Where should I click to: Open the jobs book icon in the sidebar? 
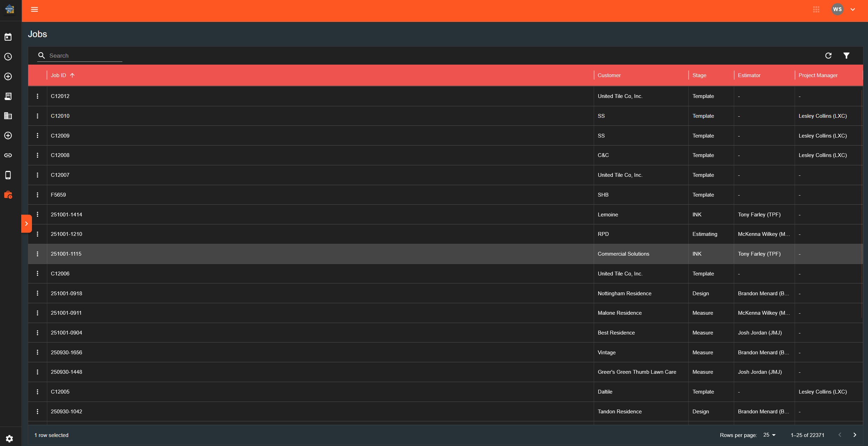(x=8, y=96)
